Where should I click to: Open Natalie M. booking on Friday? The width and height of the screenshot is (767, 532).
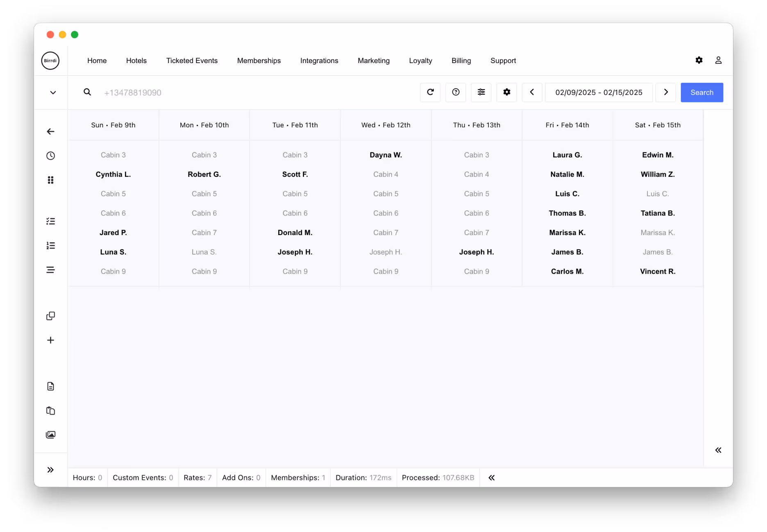click(567, 174)
